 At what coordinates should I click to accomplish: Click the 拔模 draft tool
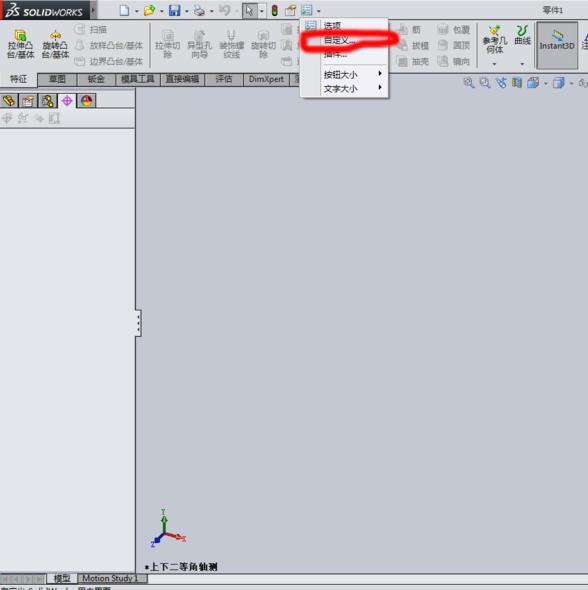(413, 46)
